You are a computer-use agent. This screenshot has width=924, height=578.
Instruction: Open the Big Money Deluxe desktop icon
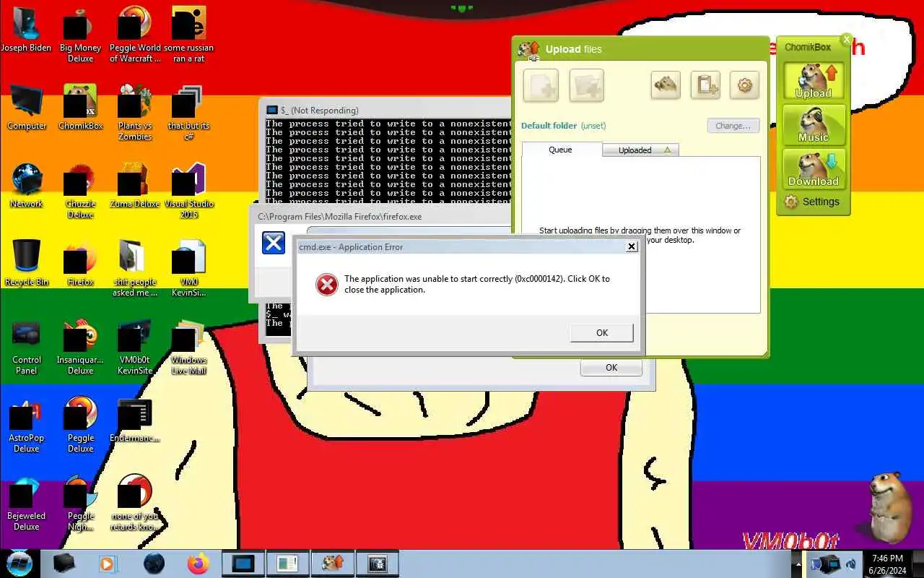click(81, 35)
